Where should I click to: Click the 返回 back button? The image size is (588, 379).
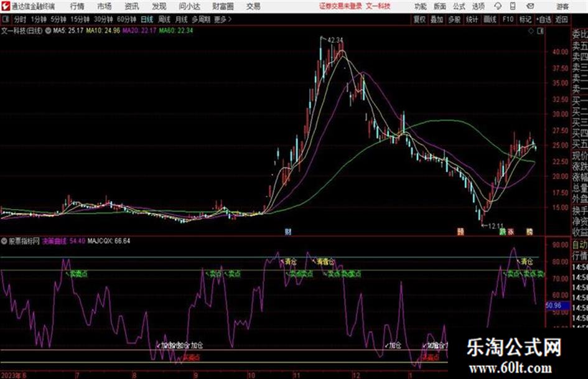coord(561,19)
